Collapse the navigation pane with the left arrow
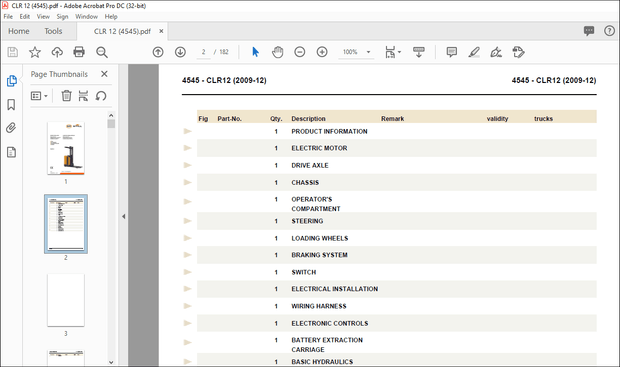 pyautogui.click(x=123, y=216)
